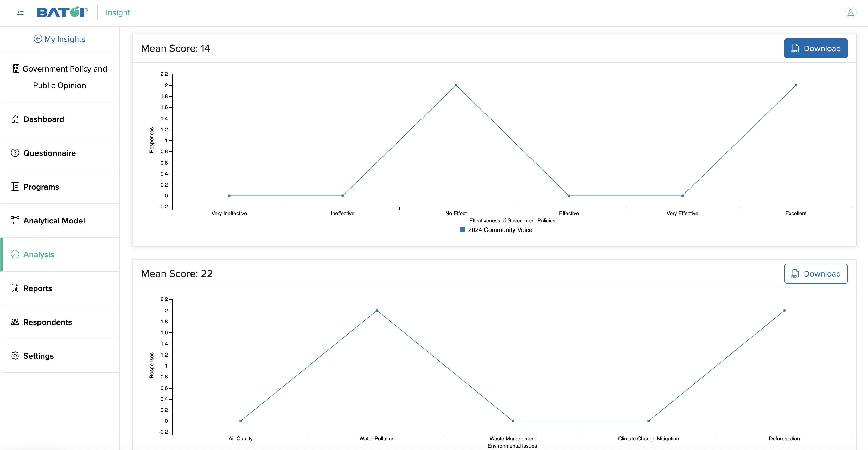868x450 pixels.
Task: Click the Questionnaire question mark icon
Action: pos(15,153)
